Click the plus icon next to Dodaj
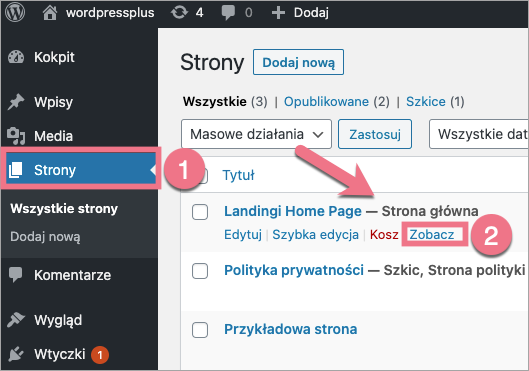Image resolution: width=529 pixels, height=371 pixels. (278, 13)
